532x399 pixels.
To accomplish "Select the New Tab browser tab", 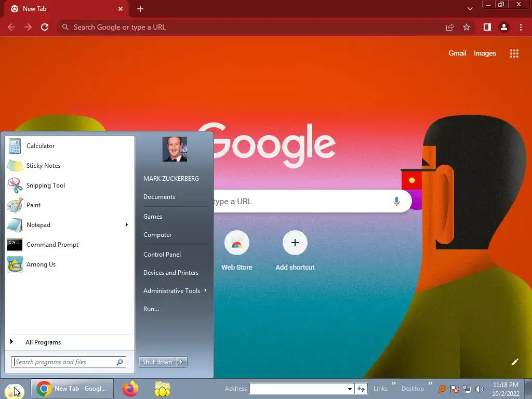I will coord(66,9).
